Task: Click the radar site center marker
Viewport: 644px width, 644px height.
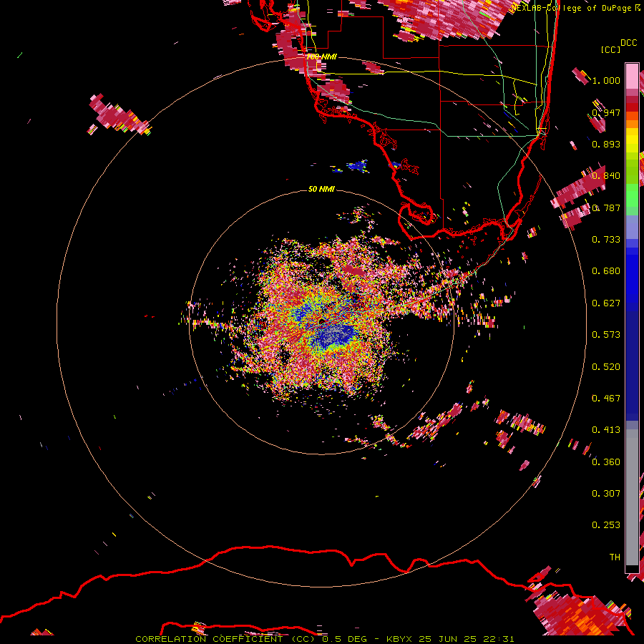Action: point(321,321)
